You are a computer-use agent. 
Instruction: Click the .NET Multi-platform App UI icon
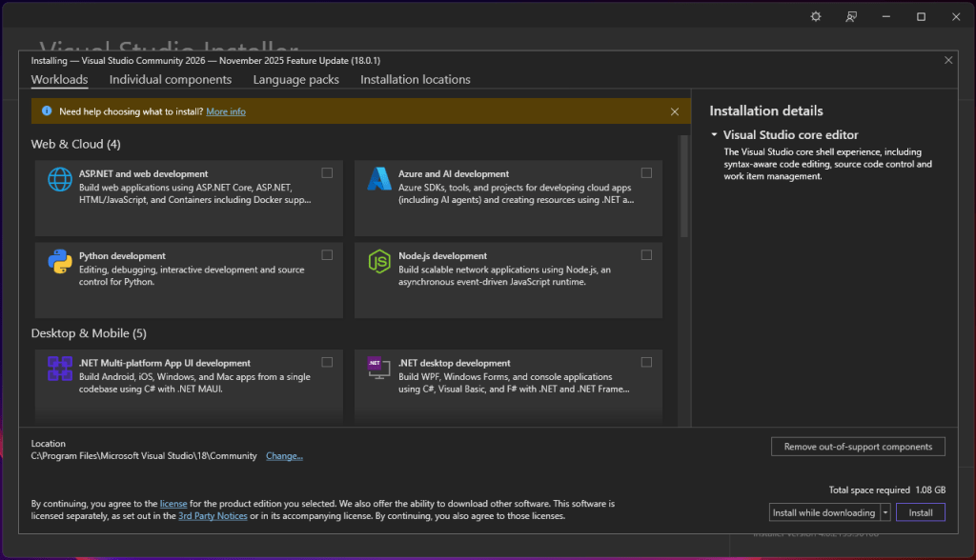[x=60, y=369]
